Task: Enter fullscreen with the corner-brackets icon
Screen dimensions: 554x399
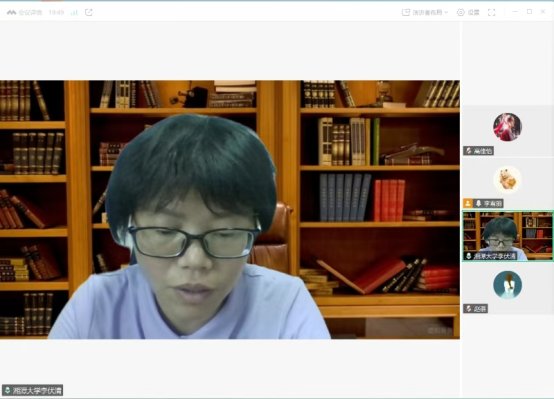Action: pyautogui.click(x=491, y=12)
